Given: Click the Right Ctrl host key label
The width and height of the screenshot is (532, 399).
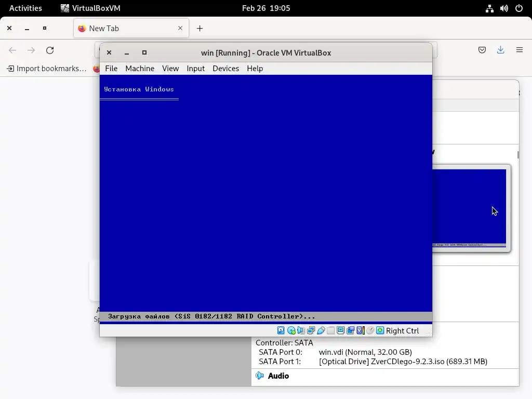Looking at the screenshot, I should click(x=403, y=331).
